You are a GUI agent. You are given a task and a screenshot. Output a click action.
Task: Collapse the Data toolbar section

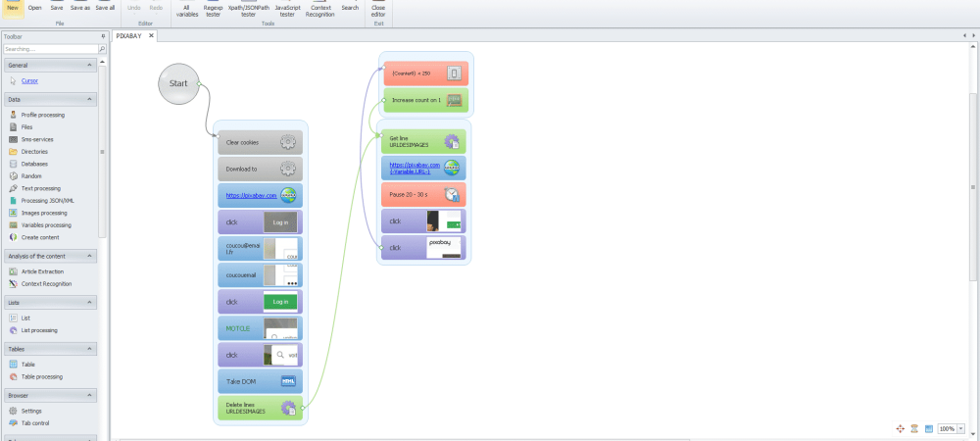90,99
